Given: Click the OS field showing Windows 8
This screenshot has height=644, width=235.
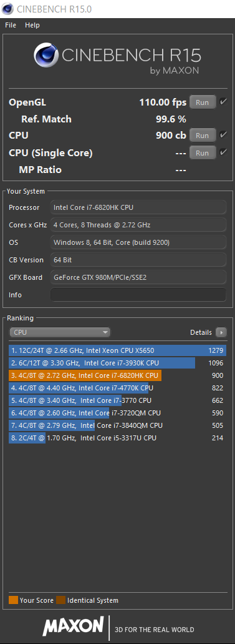Looking at the screenshot, I should click(138, 242).
